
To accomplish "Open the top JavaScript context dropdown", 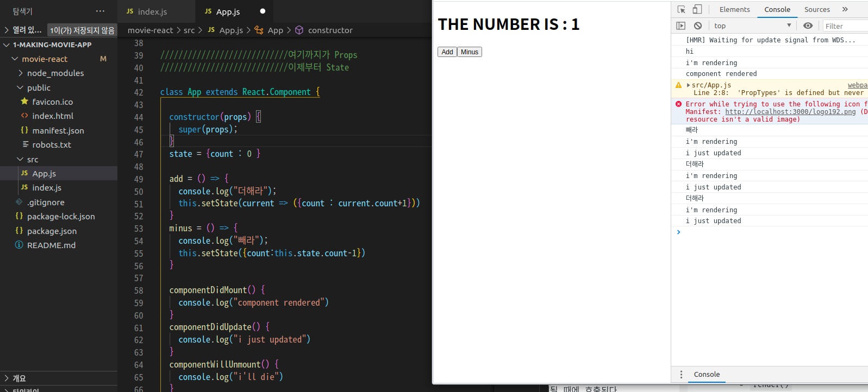I will coord(753,26).
